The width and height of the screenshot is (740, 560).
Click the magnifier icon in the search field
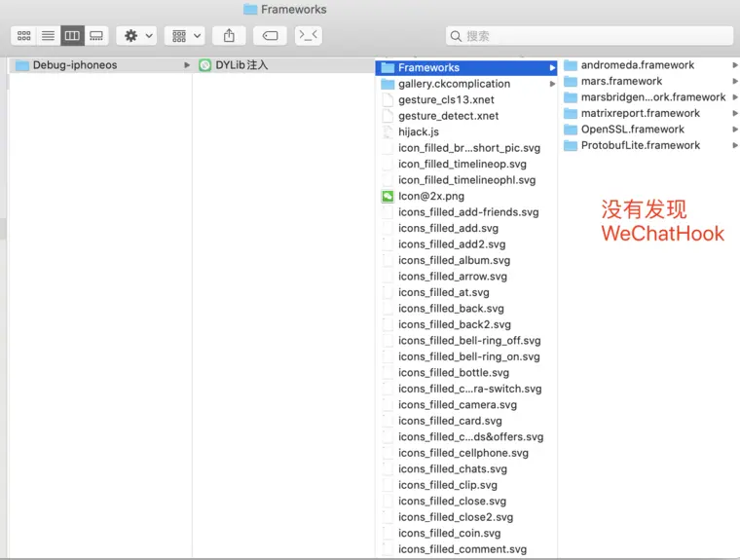[456, 36]
